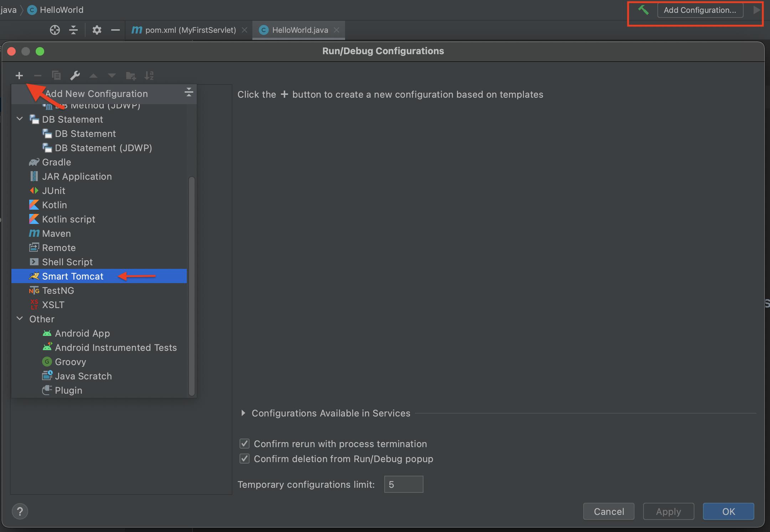Select Gradle configuration type
This screenshot has height=532, width=770.
point(99,162)
